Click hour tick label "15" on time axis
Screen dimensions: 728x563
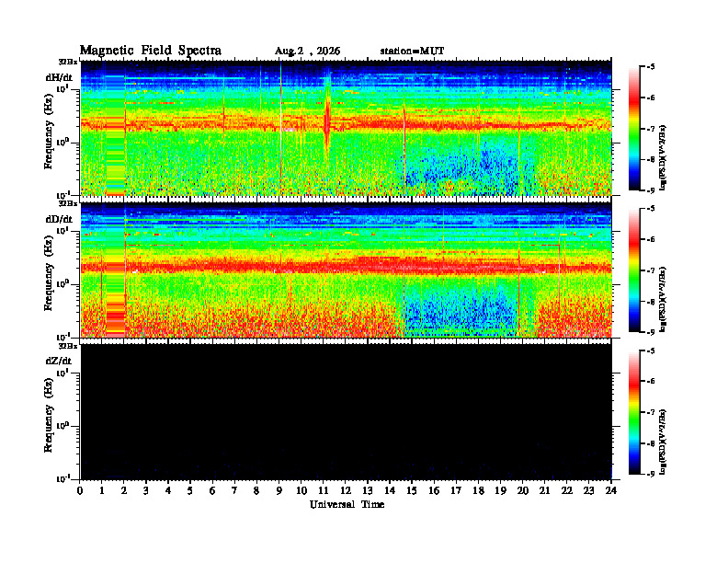pyautogui.click(x=412, y=491)
